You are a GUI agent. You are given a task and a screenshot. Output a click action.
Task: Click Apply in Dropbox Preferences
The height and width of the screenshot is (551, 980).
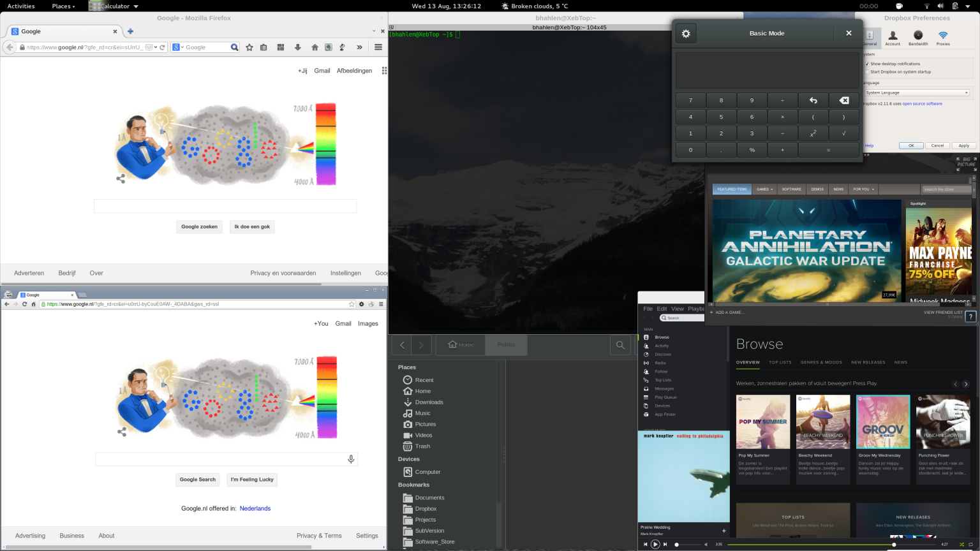point(963,145)
